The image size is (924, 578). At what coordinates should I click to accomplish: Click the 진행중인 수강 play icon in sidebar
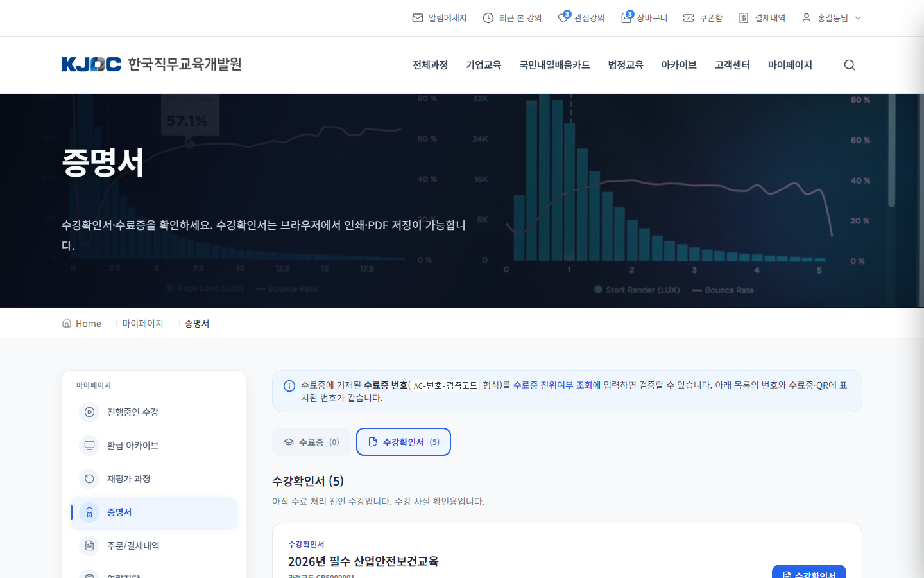(89, 412)
